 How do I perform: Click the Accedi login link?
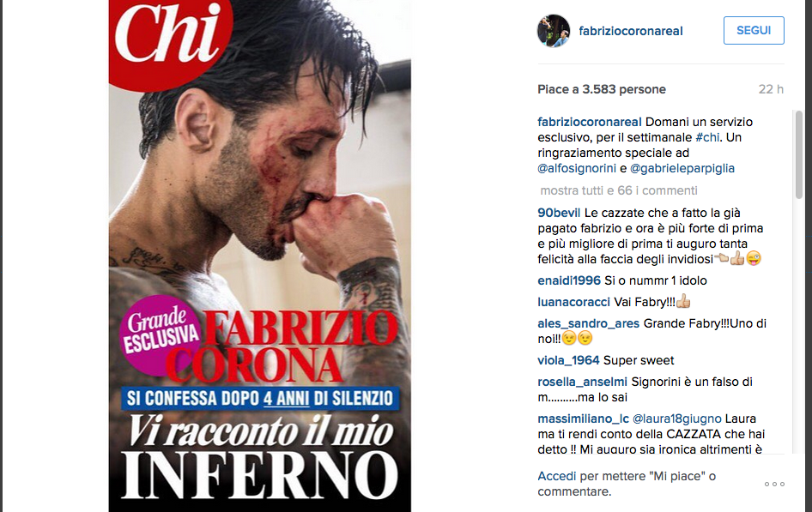[556, 476]
